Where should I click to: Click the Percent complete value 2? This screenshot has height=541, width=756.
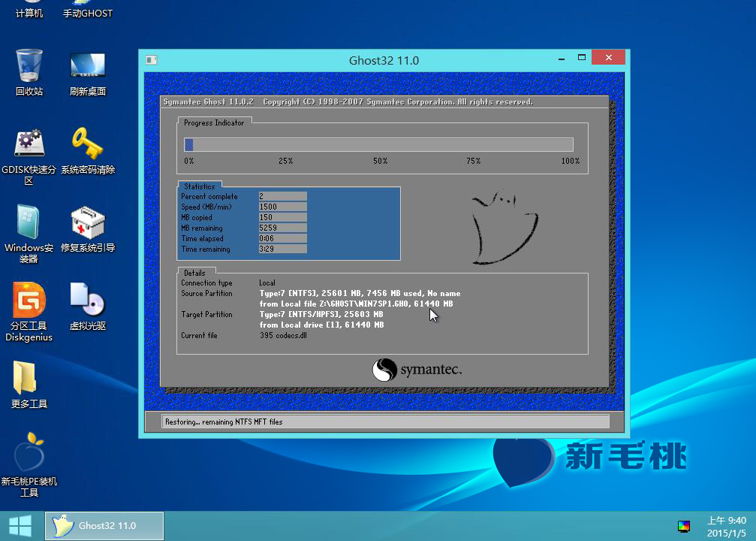tap(282, 196)
